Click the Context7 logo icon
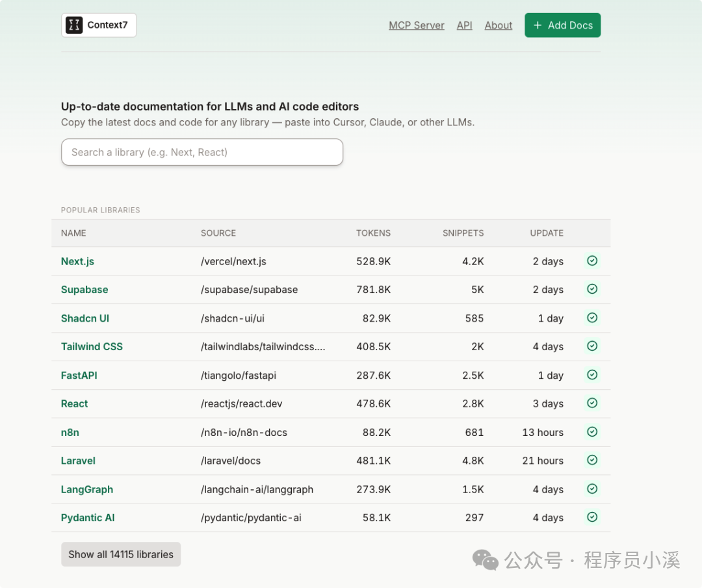 [x=74, y=25]
